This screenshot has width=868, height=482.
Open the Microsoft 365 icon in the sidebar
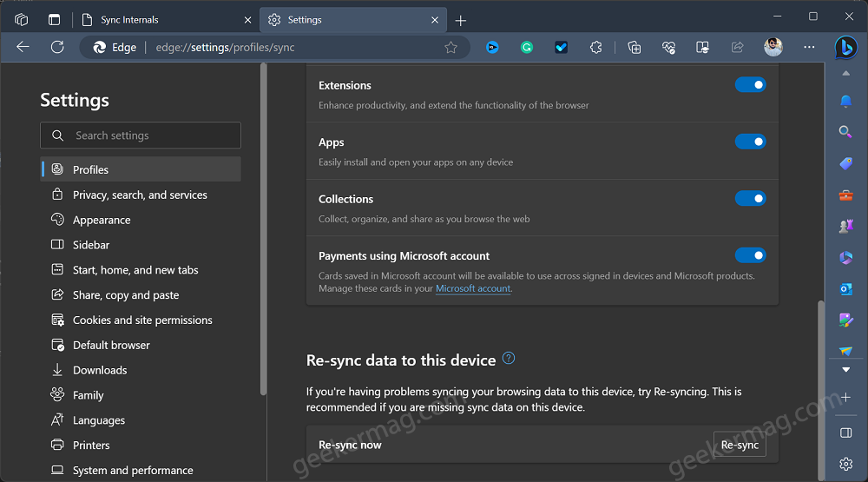click(845, 258)
